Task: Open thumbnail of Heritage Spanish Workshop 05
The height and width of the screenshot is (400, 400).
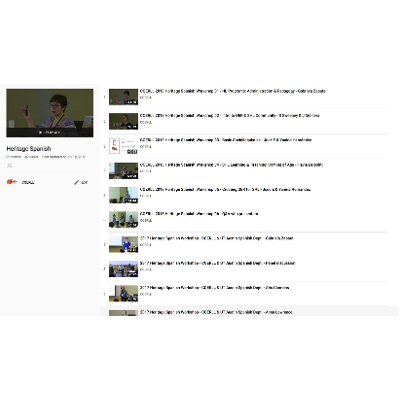Action: 123,195
